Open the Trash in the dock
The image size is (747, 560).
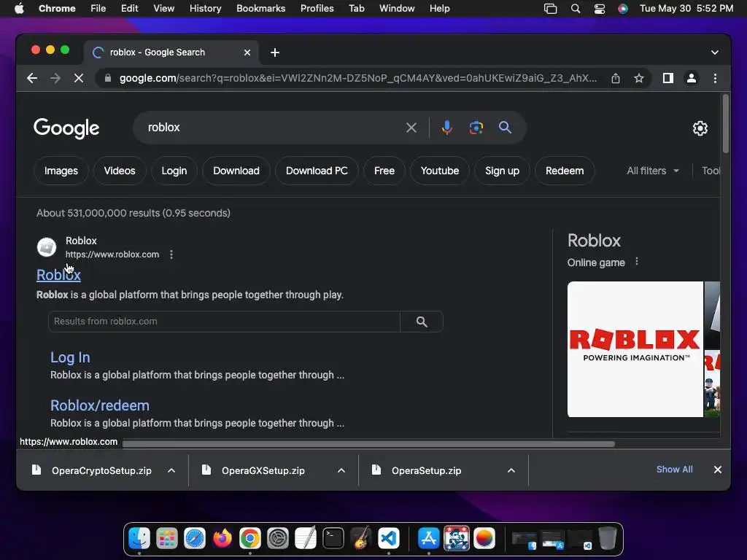[x=608, y=539]
